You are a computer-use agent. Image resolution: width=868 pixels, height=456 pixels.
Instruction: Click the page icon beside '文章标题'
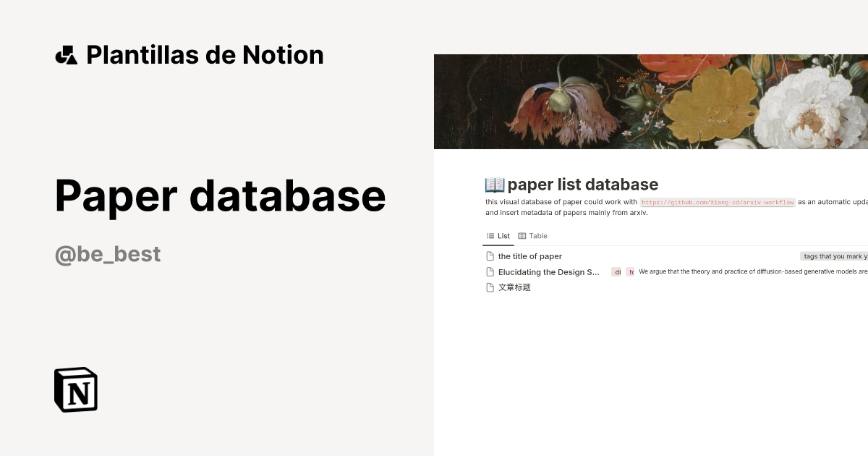coord(490,287)
